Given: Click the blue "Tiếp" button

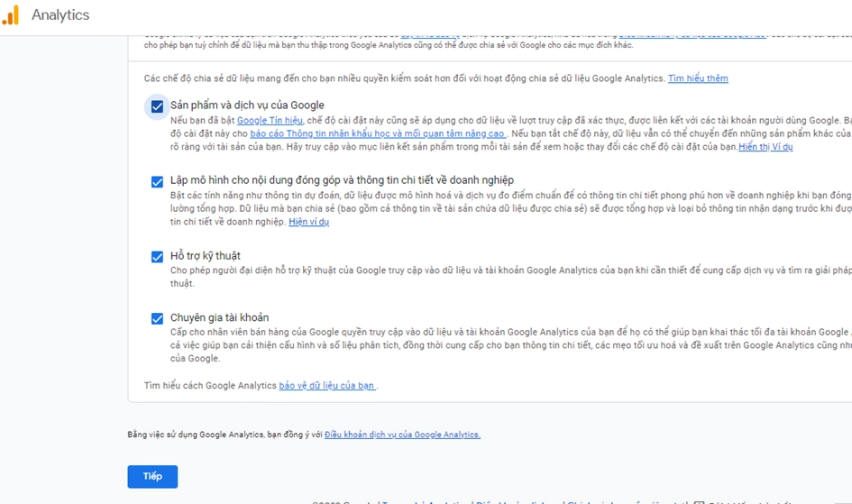Looking at the screenshot, I should tap(152, 476).
